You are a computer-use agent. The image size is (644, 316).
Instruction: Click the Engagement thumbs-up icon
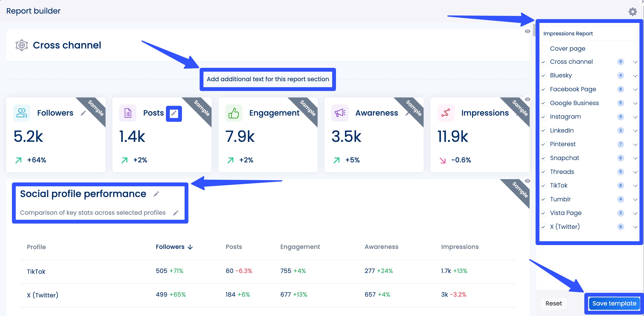(x=234, y=113)
